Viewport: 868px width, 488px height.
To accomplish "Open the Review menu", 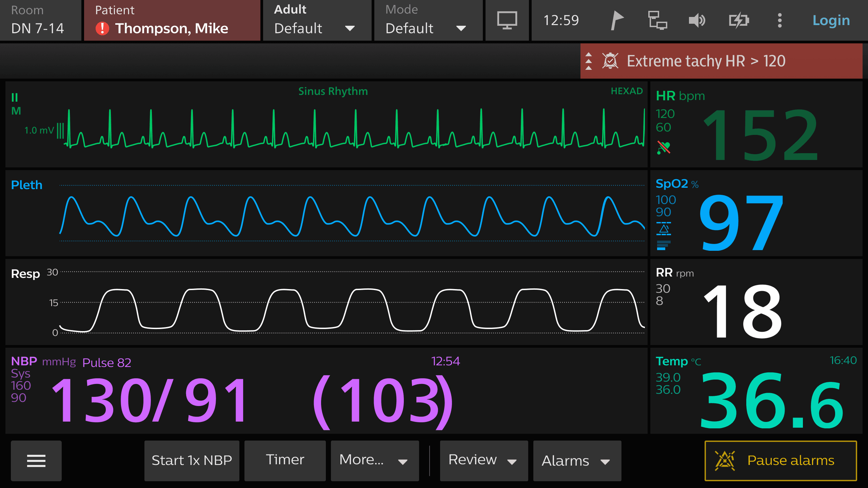I will point(484,461).
